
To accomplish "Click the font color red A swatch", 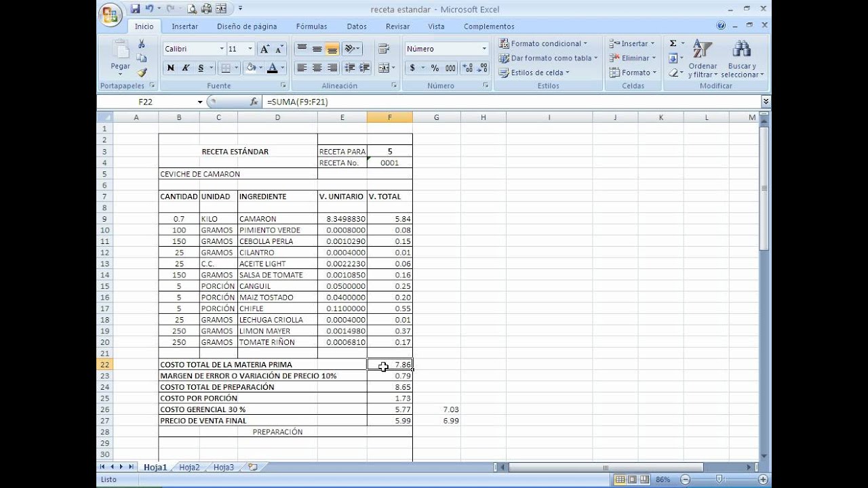I will [273, 68].
